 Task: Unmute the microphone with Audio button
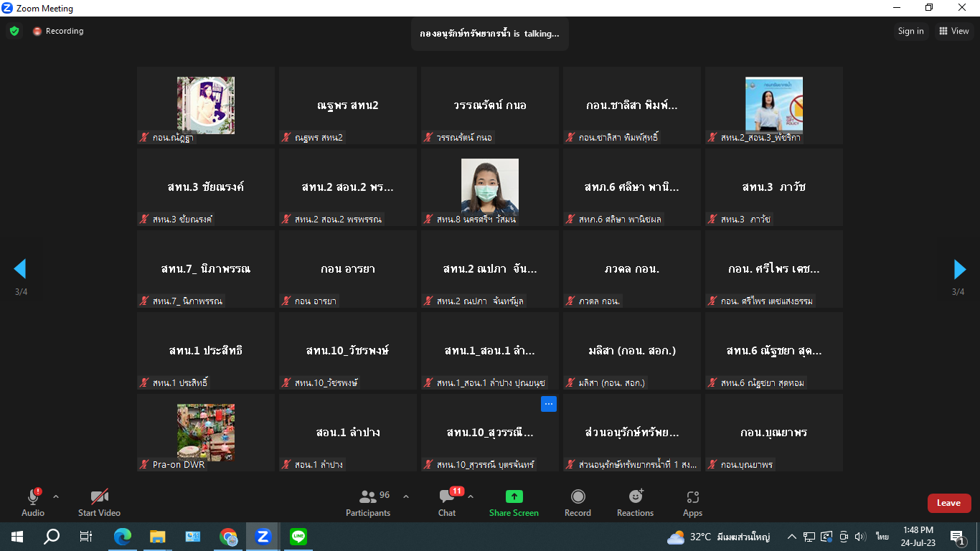coord(32,502)
